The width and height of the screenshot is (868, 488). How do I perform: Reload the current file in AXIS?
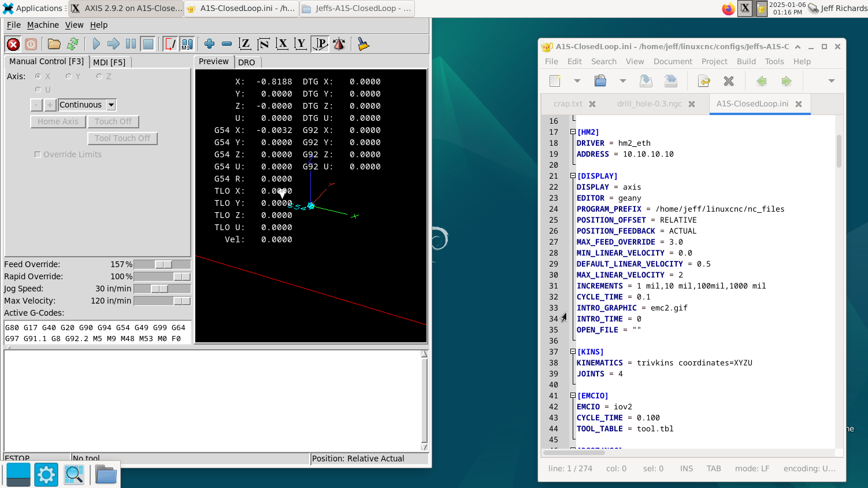72,44
